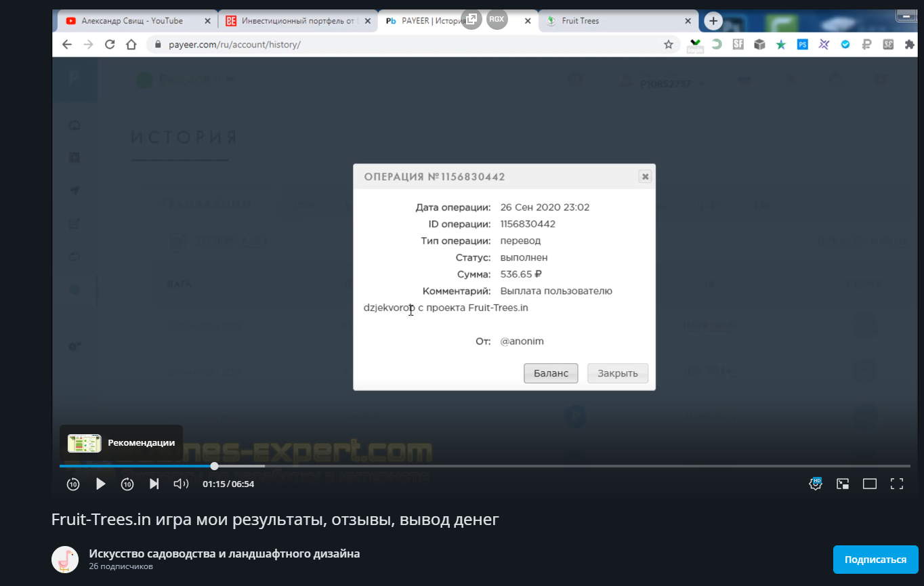The width and height of the screenshot is (924, 586).
Task: Click the Подписаться subscribe button
Action: point(875,560)
